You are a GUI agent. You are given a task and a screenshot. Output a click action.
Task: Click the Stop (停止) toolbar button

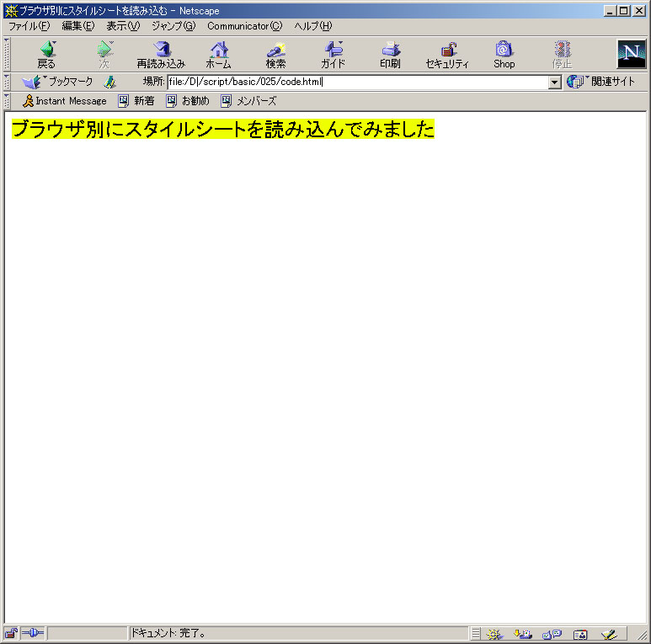tap(563, 55)
